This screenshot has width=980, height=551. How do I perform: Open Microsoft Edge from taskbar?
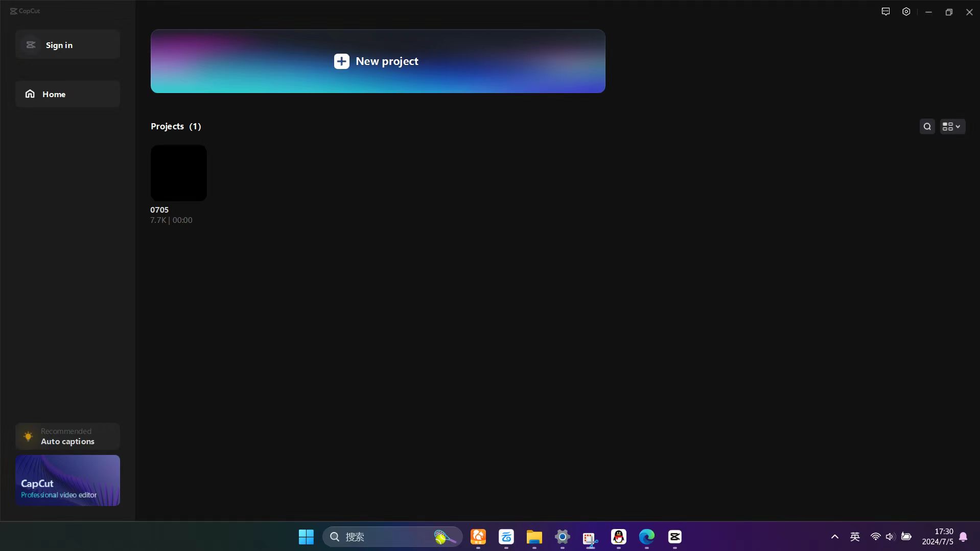click(646, 537)
